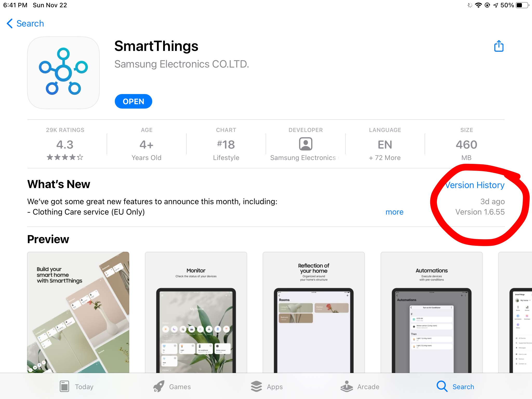
Task: Tap the developer profile icon
Action: click(x=305, y=144)
